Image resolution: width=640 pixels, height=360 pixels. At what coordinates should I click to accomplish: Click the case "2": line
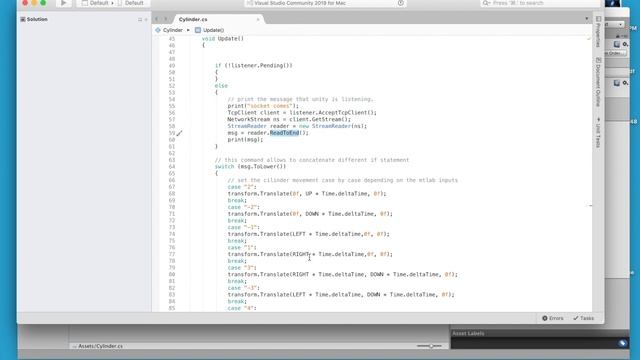(242, 187)
